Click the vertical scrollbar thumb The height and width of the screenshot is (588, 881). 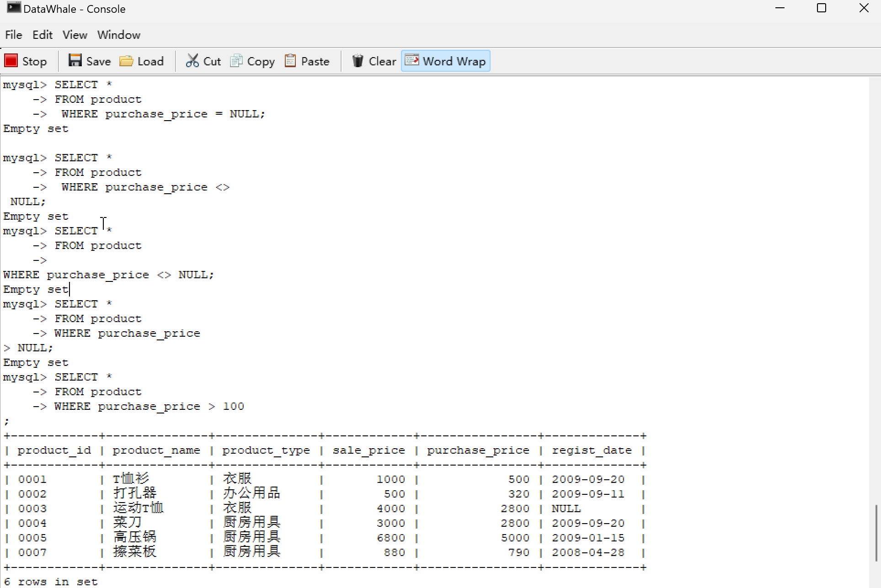coord(876,532)
